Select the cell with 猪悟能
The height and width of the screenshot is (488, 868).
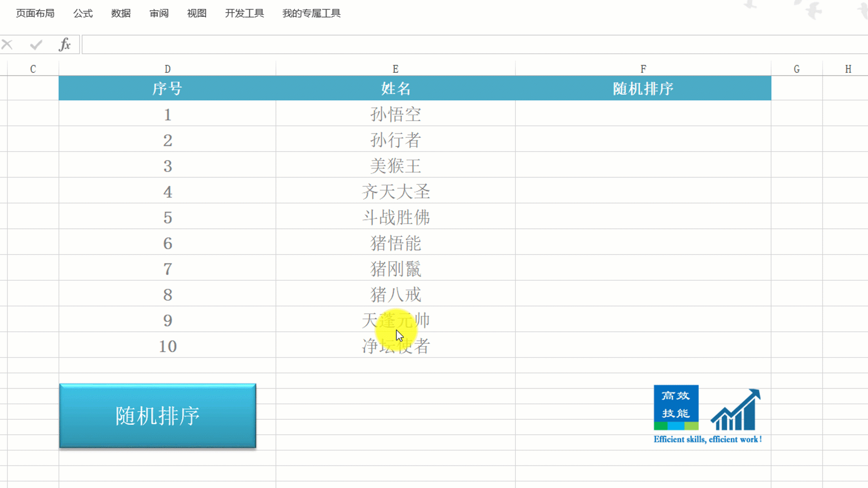click(396, 243)
